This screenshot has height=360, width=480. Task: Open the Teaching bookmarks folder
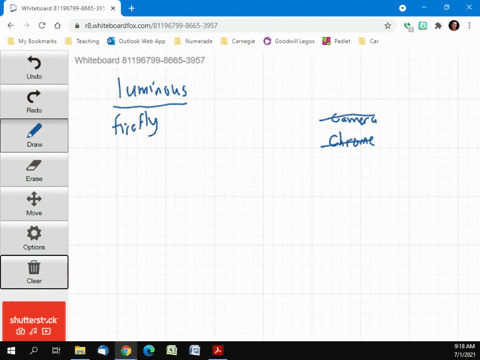[82, 41]
